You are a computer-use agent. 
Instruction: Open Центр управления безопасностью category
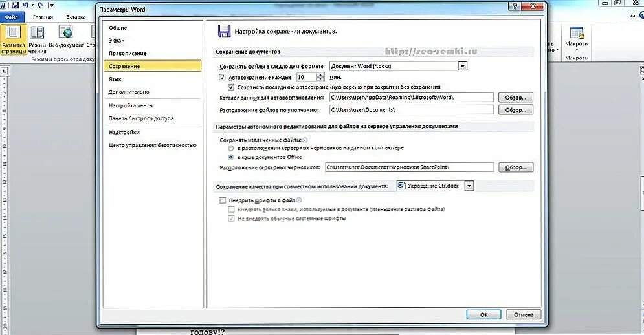(x=152, y=145)
